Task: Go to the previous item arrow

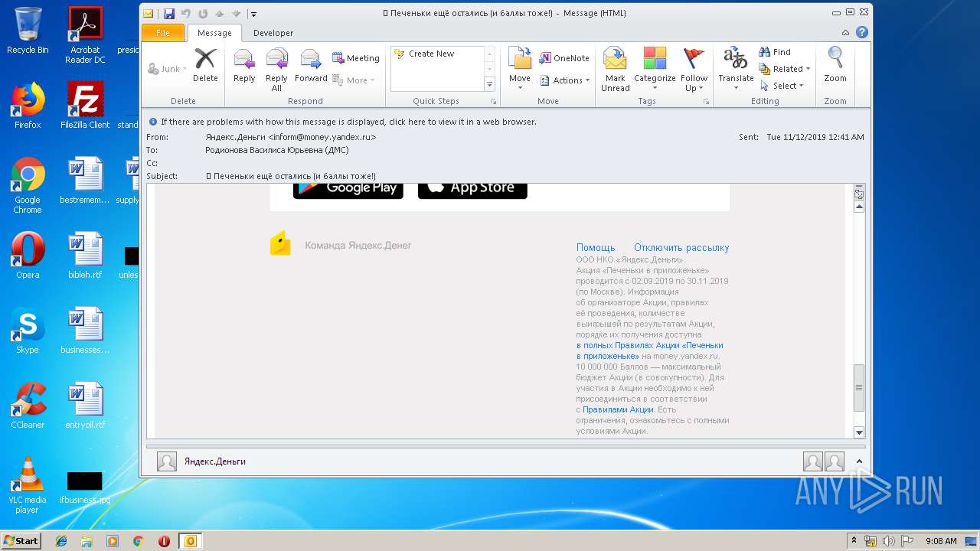Action: 220,13
